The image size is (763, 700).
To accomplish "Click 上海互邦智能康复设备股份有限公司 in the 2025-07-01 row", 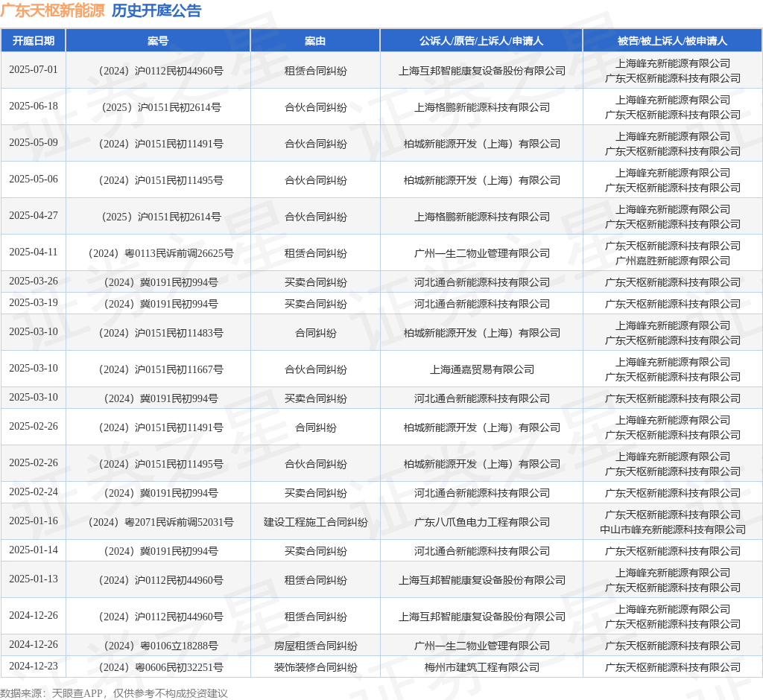I will click(x=482, y=71).
